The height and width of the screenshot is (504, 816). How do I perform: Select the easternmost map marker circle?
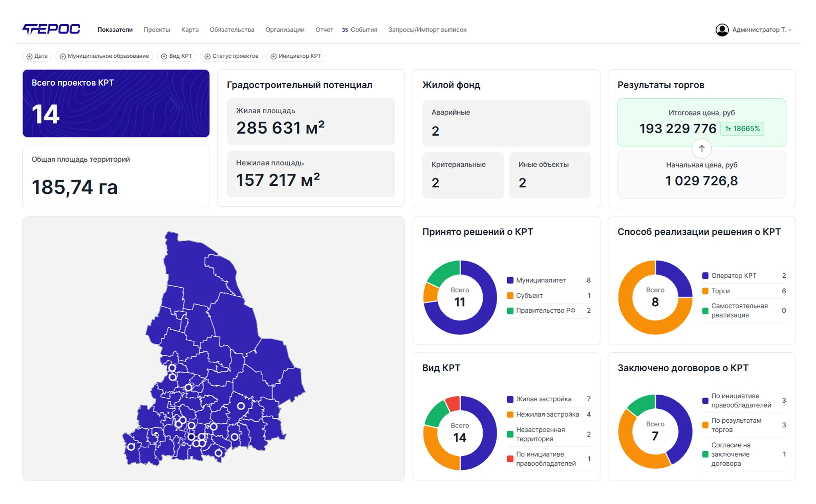tap(241, 406)
